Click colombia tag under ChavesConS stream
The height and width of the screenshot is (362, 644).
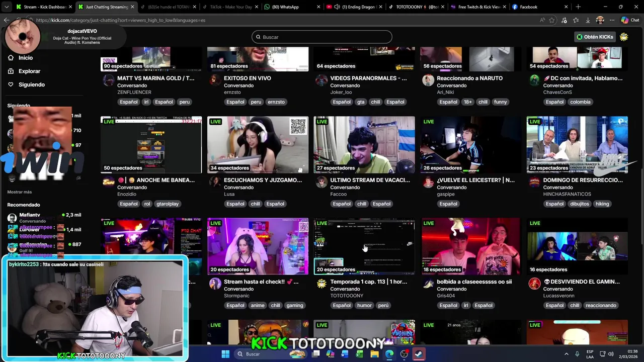point(580,102)
